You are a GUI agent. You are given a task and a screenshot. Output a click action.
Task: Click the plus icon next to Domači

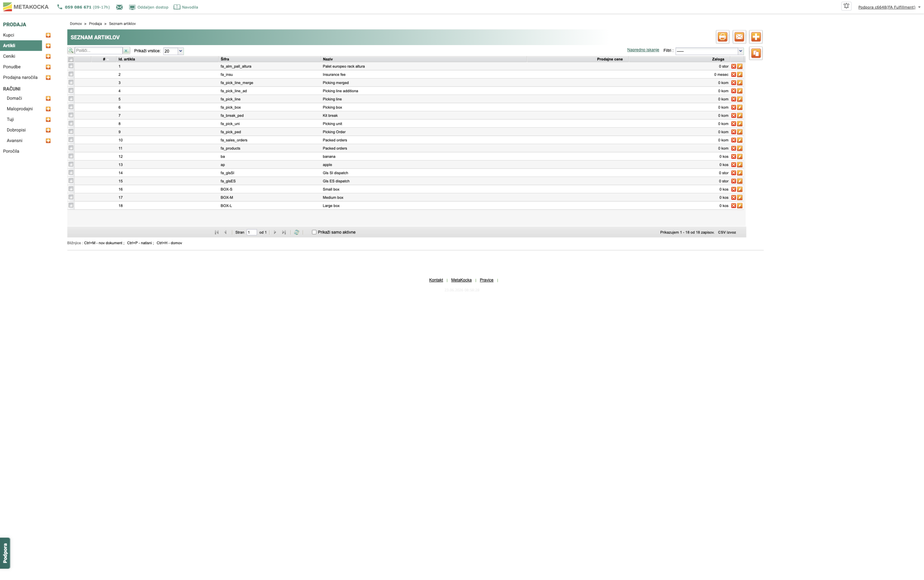point(48,98)
